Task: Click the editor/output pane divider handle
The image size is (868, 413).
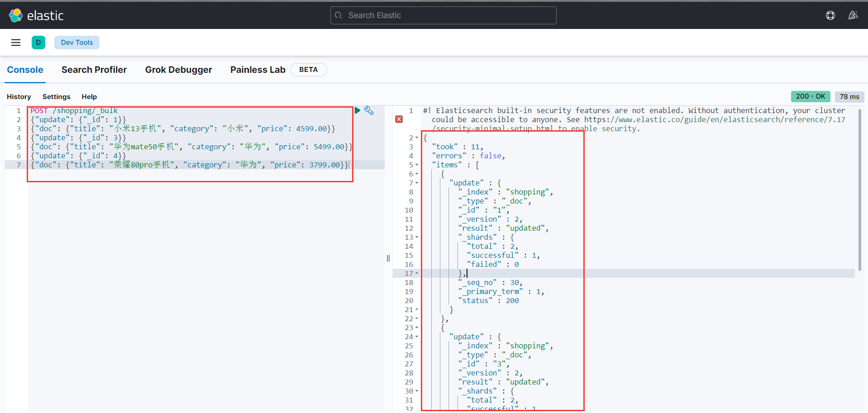Action: pos(388,258)
